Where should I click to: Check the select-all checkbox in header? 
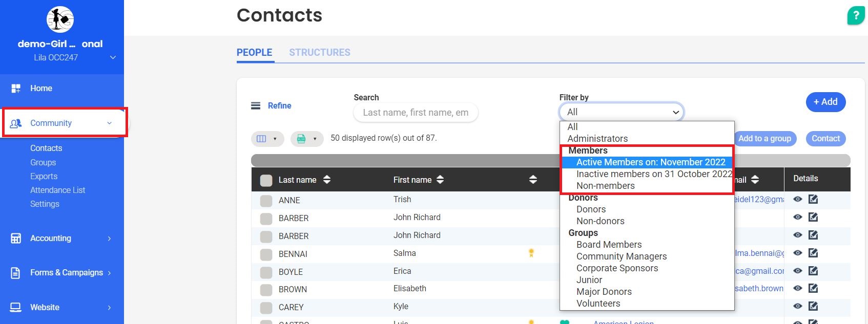[266, 180]
